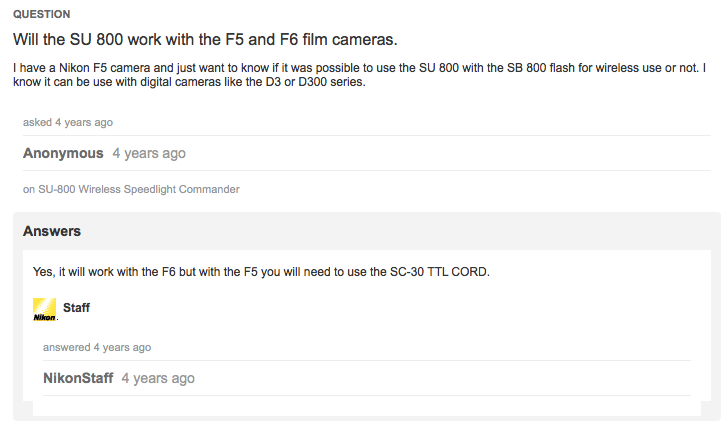Click the empty white strip below the NikonStaff row

pyautogui.click(x=367, y=408)
